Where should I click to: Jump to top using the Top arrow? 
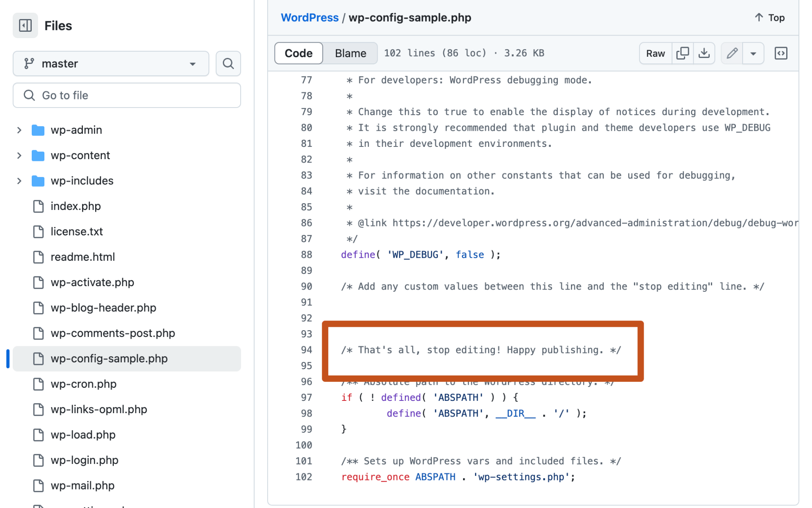769,17
